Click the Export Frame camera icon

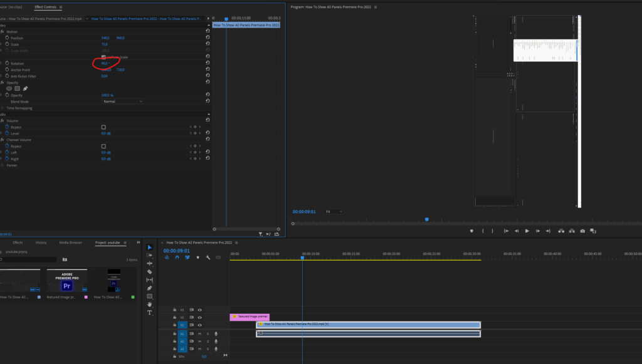coord(582,231)
